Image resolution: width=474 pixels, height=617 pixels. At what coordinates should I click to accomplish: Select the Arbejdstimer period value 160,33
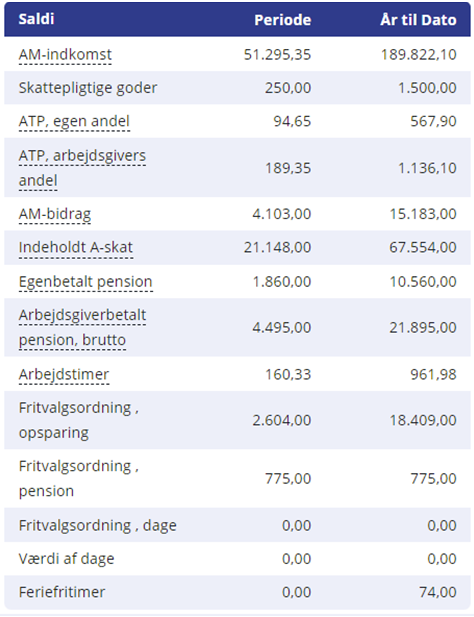(288, 374)
